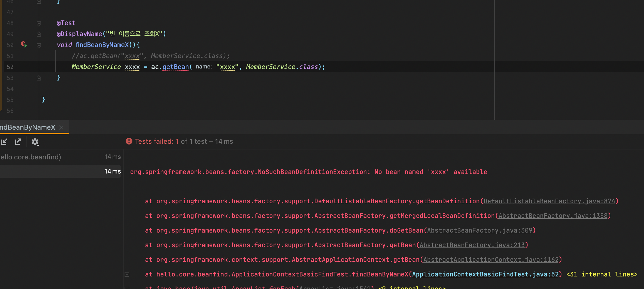Viewport: 644px width, 289px height.
Task: Click the fold end marker at line 53
Action: point(39,78)
